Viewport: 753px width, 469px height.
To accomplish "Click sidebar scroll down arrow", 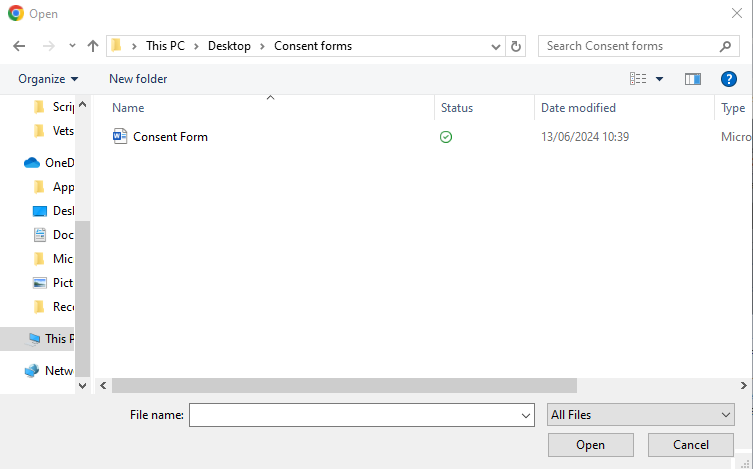I will click(83, 385).
